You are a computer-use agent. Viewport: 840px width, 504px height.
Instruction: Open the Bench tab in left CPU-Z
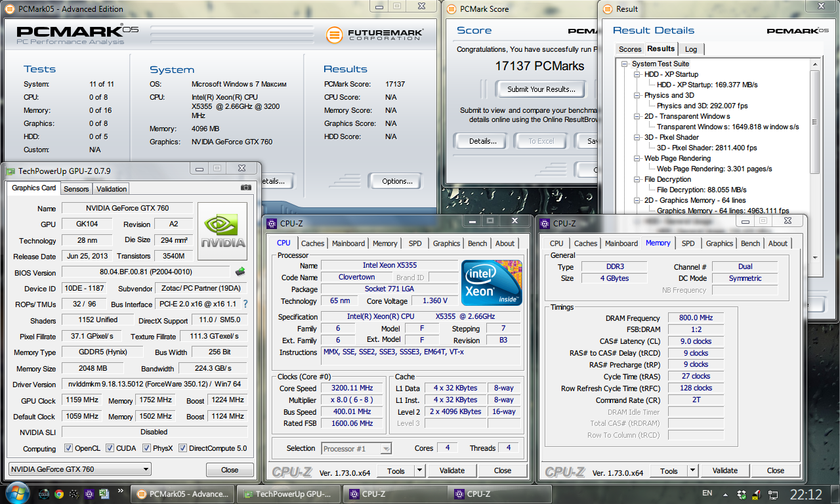coord(477,243)
